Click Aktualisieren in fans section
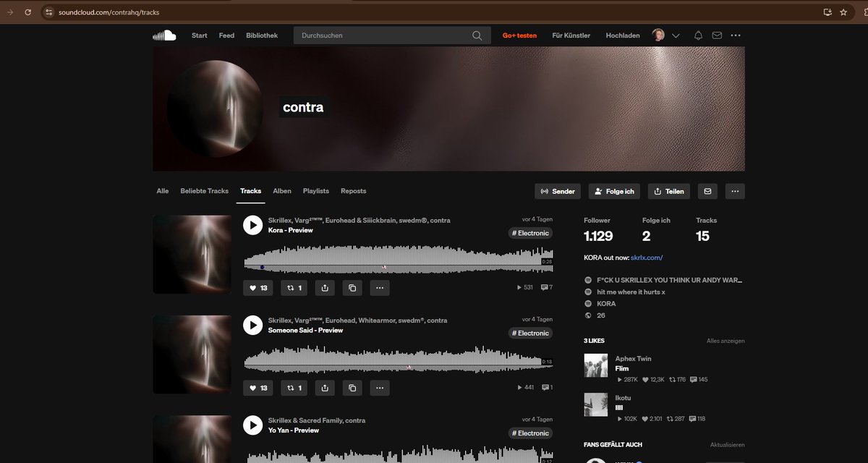Screen dimensions: 868x463 tap(728, 445)
